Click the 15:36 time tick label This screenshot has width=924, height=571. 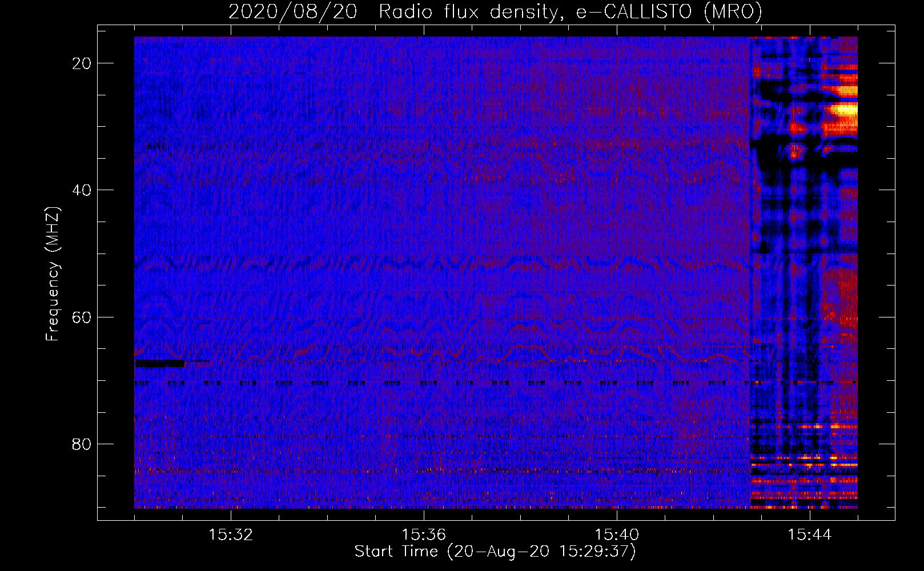424,535
